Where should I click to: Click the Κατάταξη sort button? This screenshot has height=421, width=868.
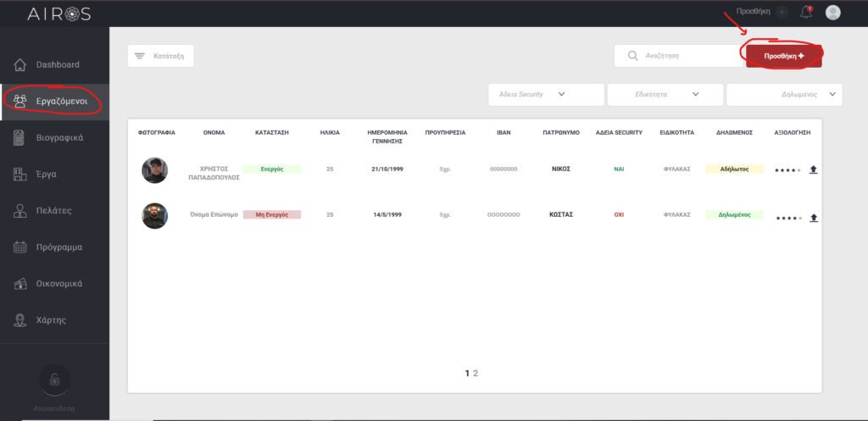tap(161, 56)
